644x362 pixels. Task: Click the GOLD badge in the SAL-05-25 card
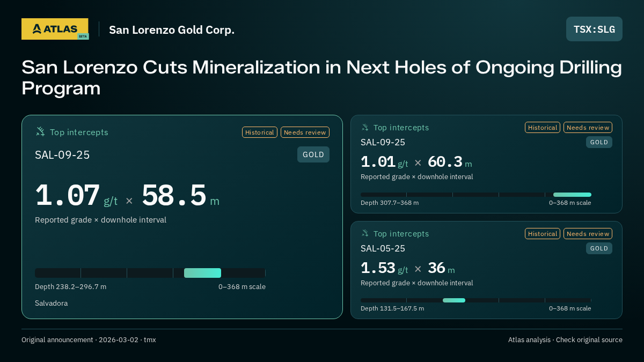[x=599, y=248]
